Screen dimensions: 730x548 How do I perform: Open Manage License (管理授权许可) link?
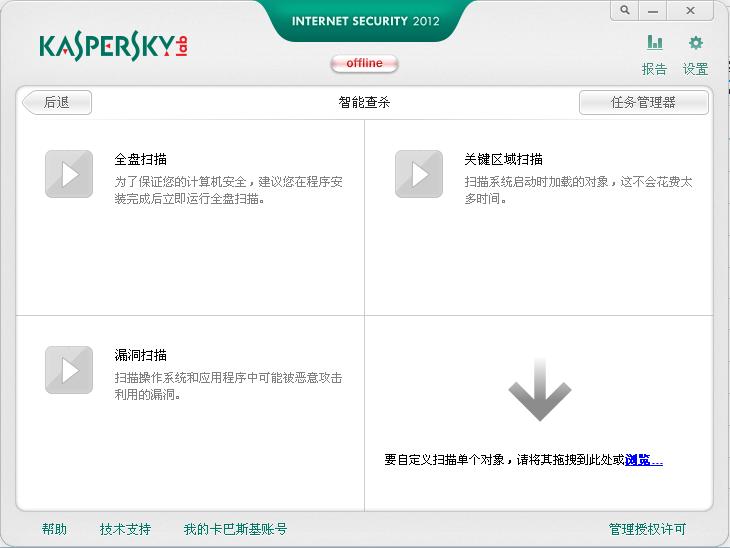click(647, 529)
